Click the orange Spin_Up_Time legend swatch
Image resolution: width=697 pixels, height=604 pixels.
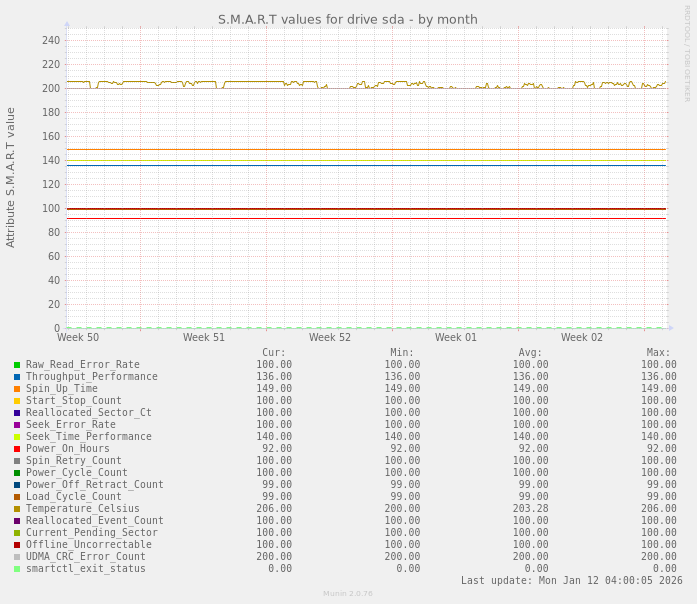click(17, 389)
